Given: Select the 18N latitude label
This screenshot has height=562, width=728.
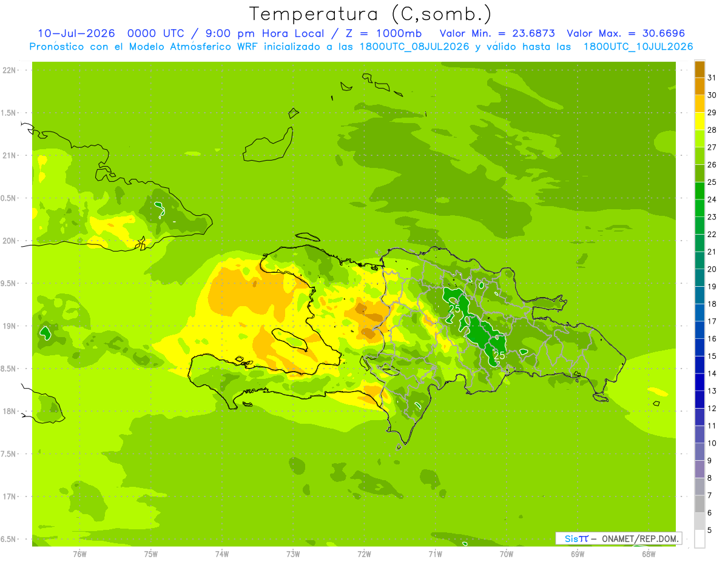Looking at the screenshot, I should click(x=9, y=412).
